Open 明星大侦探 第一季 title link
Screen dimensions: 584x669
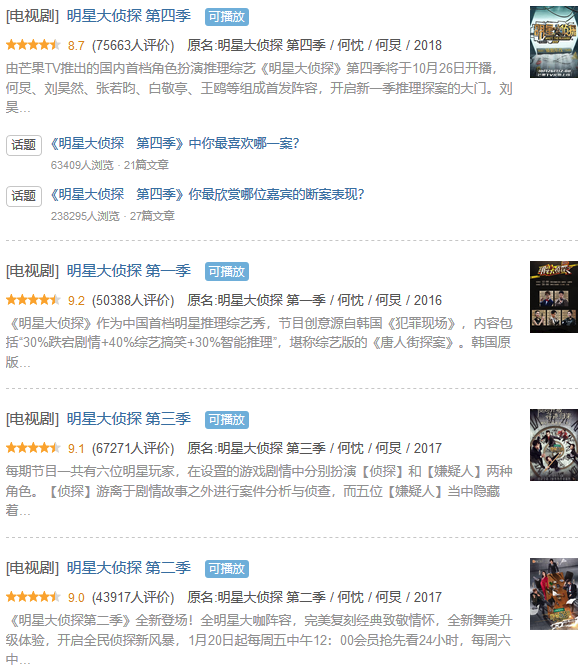click(x=129, y=271)
